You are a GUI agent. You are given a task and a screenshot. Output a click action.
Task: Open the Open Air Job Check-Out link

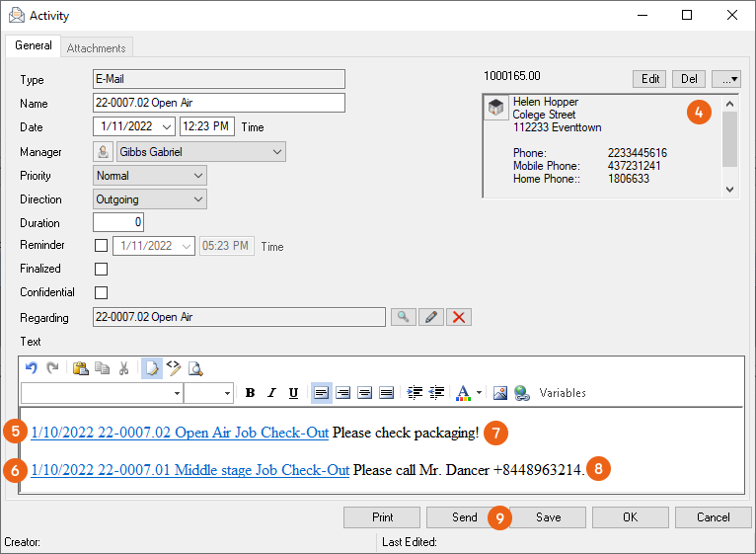coord(180,433)
